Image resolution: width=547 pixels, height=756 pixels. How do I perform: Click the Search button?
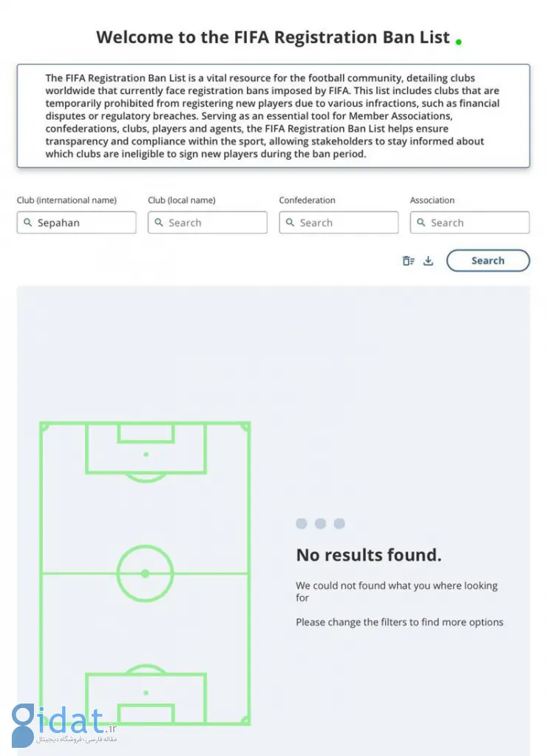point(488,260)
